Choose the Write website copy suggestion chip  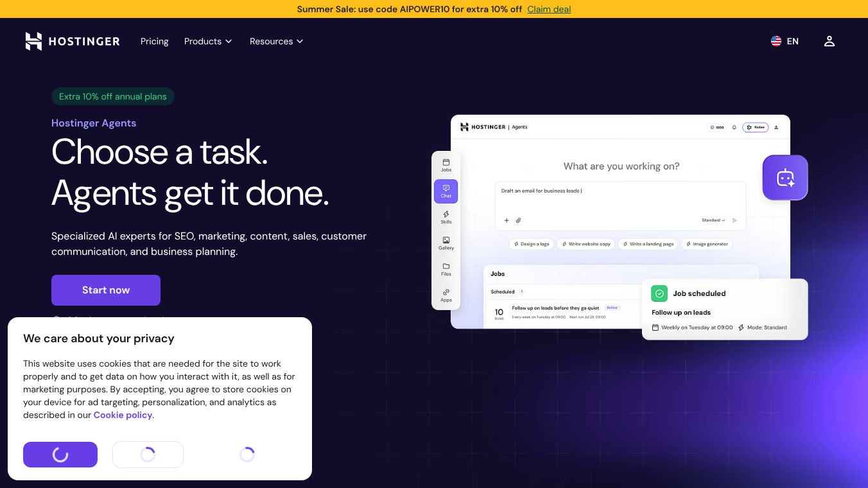pyautogui.click(x=586, y=244)
